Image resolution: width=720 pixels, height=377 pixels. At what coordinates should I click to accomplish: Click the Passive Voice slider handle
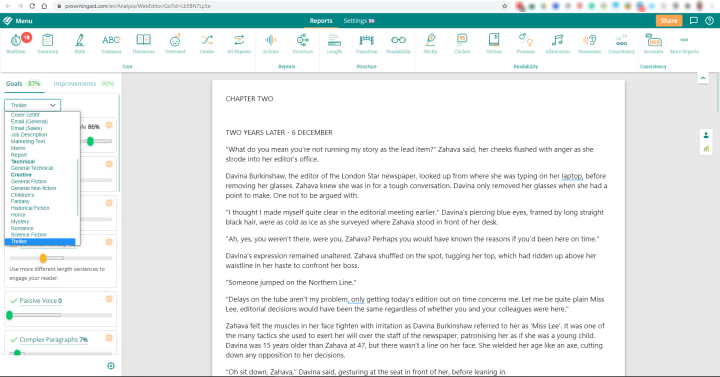click(9, 315)
